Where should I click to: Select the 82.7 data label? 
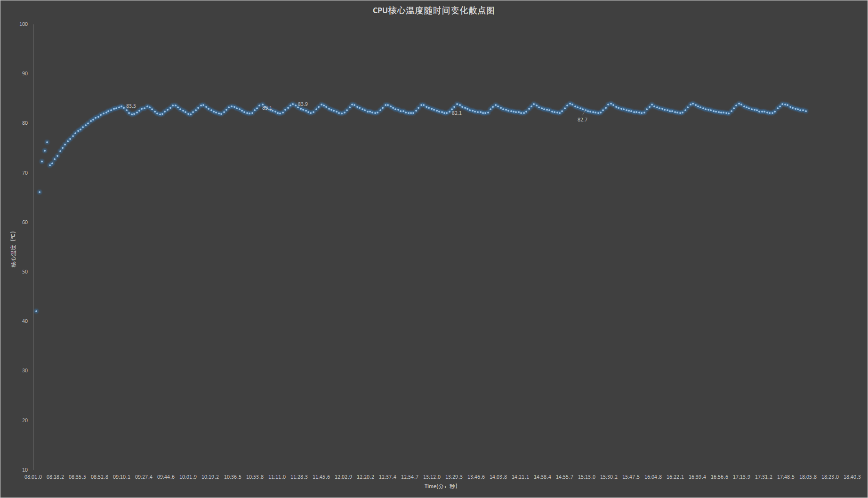(582, 120)
